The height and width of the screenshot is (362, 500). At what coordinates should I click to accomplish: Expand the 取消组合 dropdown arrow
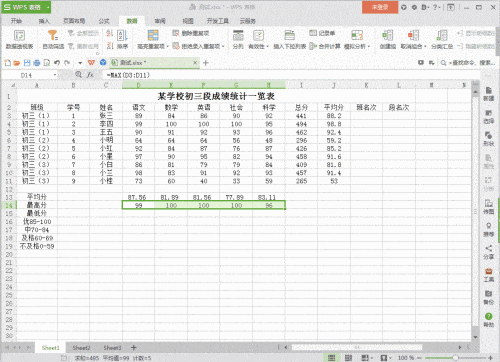tap(425, 46)
